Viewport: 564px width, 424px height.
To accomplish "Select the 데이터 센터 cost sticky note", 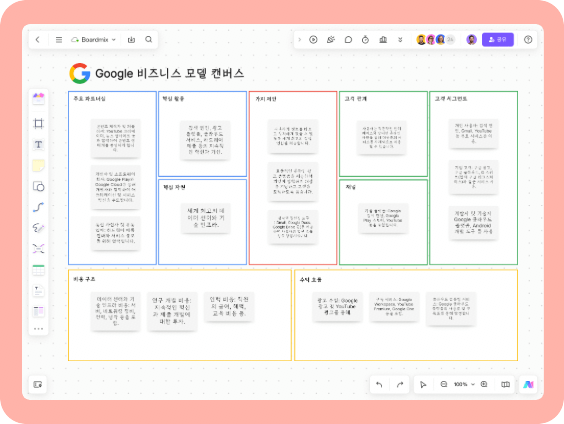I will click(x=115, y=311).
